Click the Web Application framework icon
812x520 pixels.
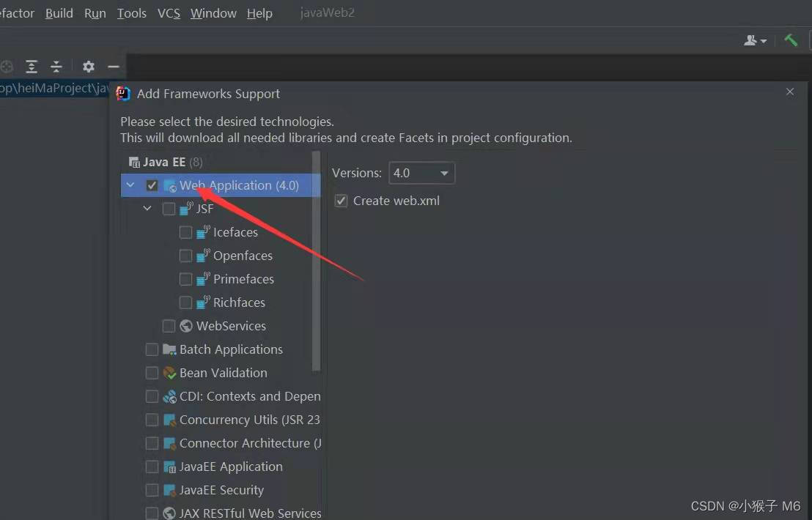click(170, 186)
